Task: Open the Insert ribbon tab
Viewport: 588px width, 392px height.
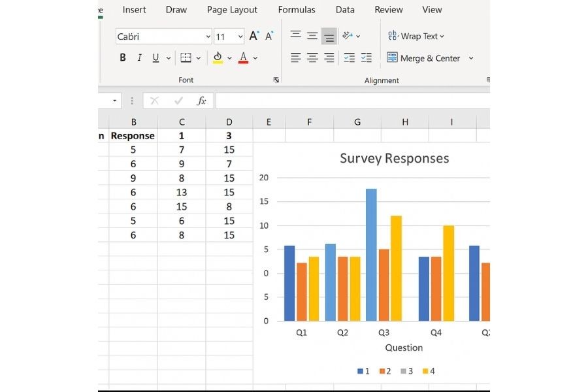Action: coord(134,10)
